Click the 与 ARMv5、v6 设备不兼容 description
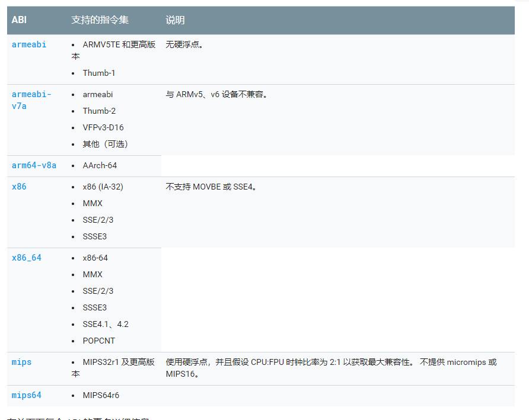 [x=216, y=94]
